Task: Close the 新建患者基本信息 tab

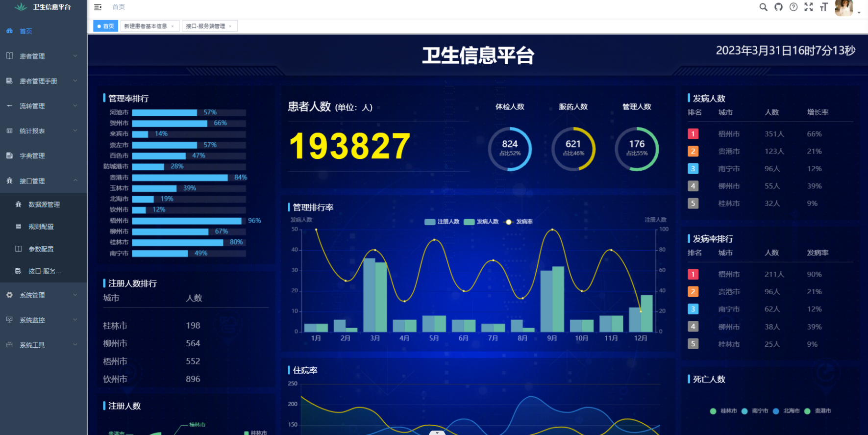Action: pos(173,26)
